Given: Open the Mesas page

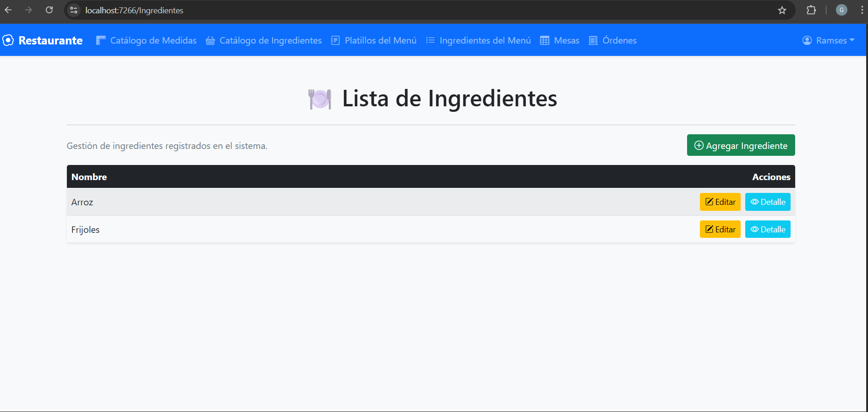Looking at the screenshot, I should pos(560,40).
